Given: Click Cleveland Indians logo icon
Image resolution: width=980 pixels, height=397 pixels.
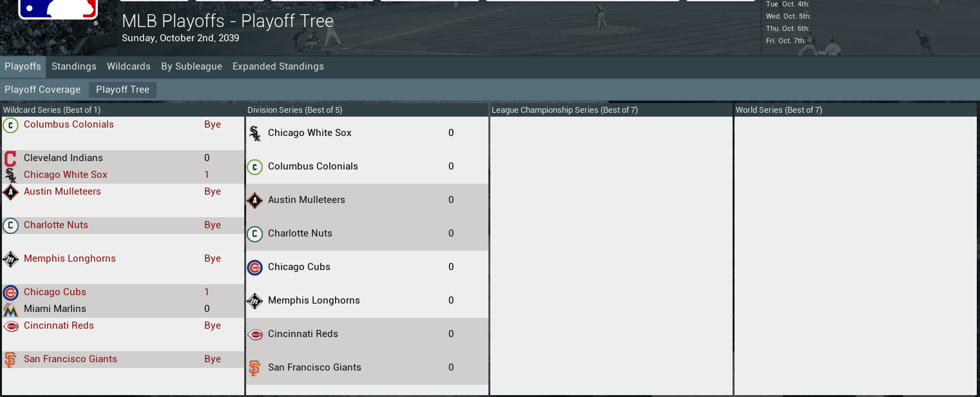Looking at the screenshot, I should [10, 159].
